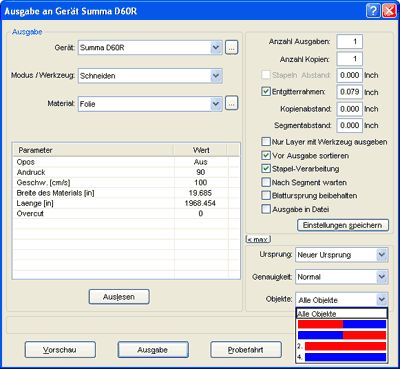Viewport: 400px width, 369px height.
Task: Enable Nach Segment warten checkbox
Action: click(x=266, y=182)
